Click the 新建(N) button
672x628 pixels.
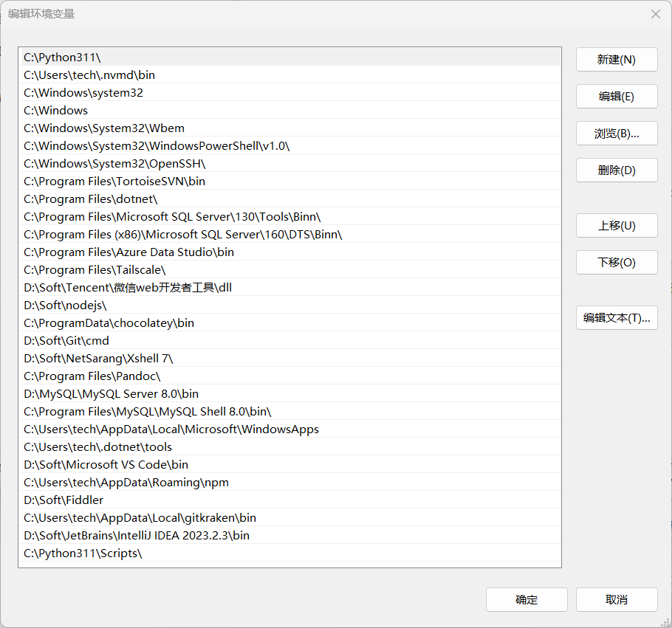617,60
